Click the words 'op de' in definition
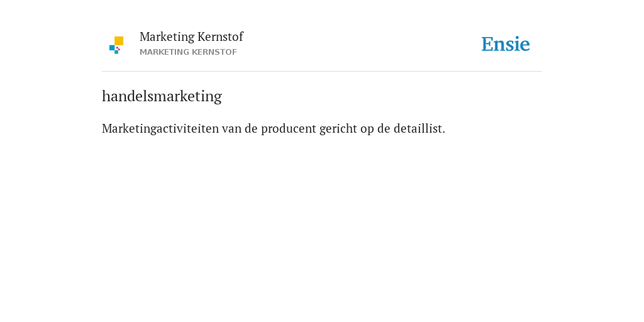 pos(375,129)
